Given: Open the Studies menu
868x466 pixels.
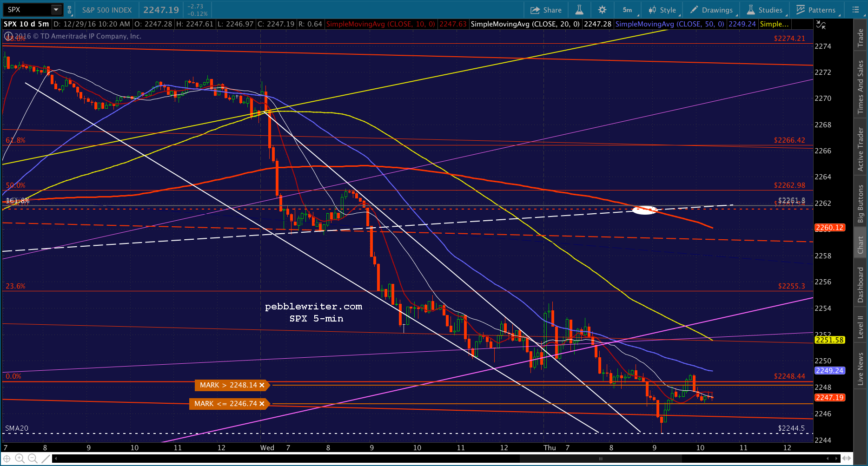Looking at the screenshot, I should (x=764, y=10).
